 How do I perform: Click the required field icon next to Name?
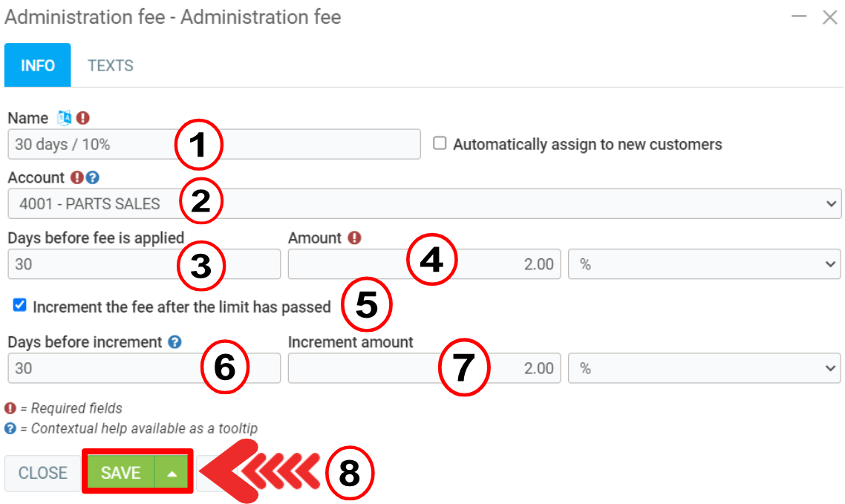pos(82,118)
